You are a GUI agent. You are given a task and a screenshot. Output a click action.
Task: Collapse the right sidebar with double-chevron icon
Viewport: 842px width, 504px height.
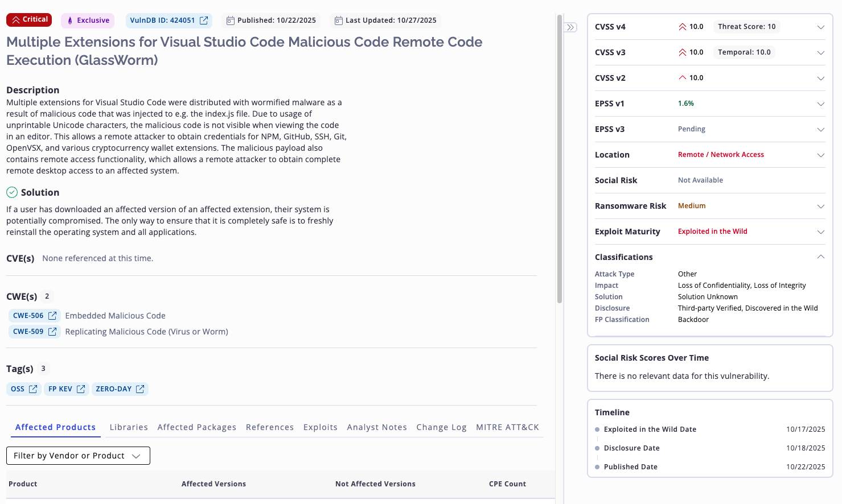(570, 27)
